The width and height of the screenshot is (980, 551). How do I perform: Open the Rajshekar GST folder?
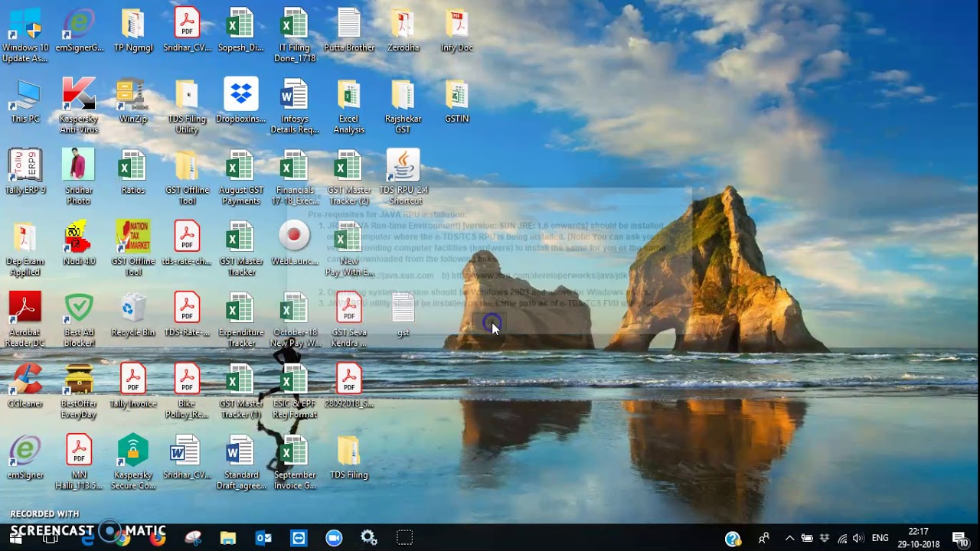tap(403, 106)
